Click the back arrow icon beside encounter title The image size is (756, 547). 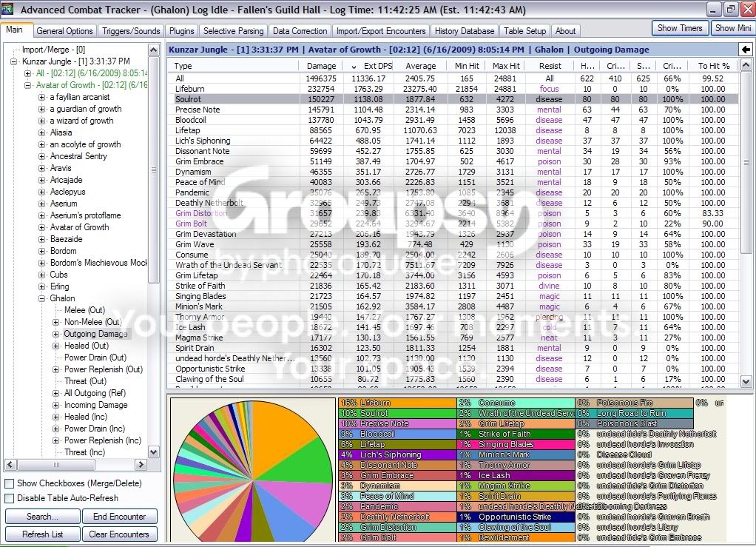[746, 50]
